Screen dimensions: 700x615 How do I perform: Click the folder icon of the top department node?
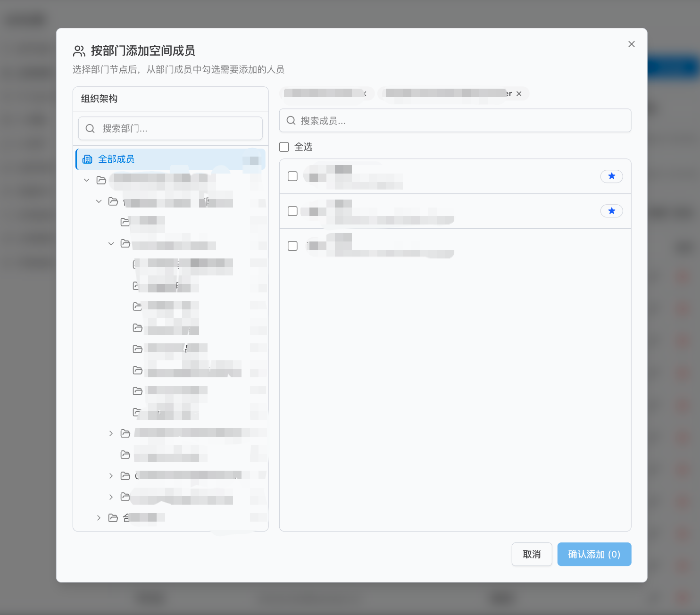(x=101, y=180)
